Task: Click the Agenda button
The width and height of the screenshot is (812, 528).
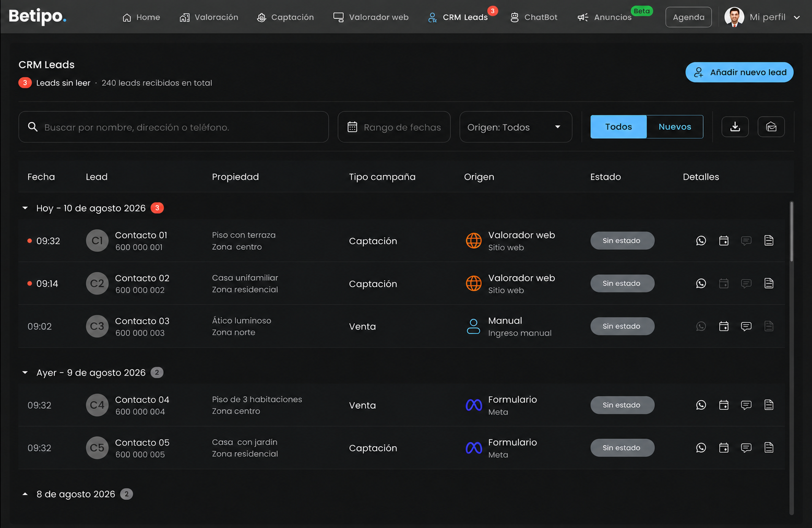Action: [688, 17]
